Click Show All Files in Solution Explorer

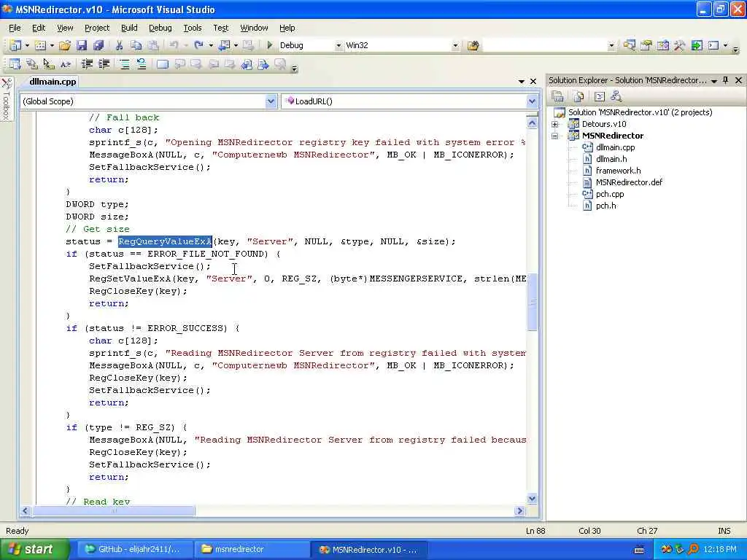point(578,97)
